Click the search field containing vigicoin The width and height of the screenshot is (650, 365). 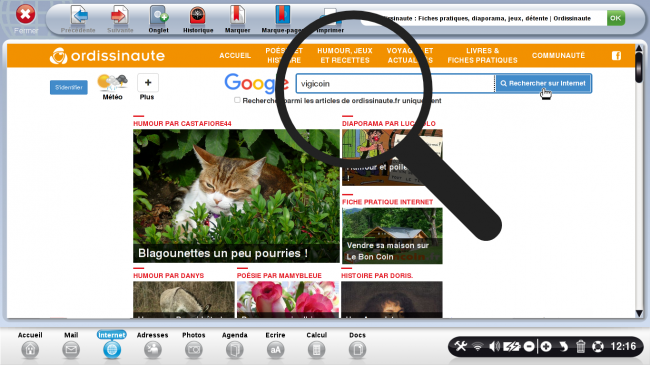pos(395,84)
